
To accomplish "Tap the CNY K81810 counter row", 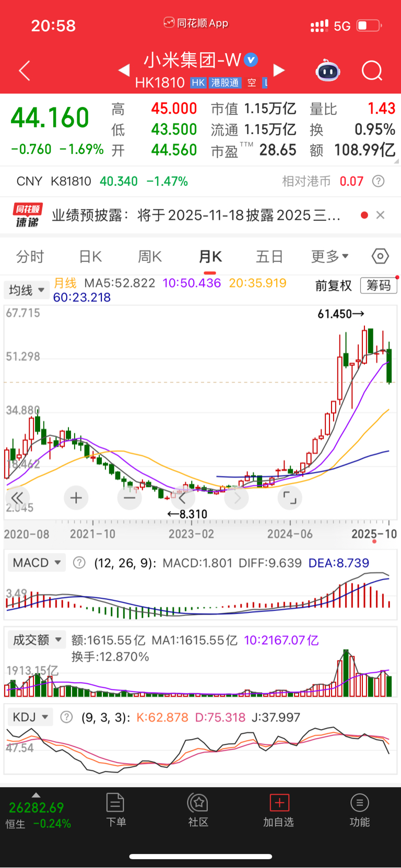I will tap(200, 181).
